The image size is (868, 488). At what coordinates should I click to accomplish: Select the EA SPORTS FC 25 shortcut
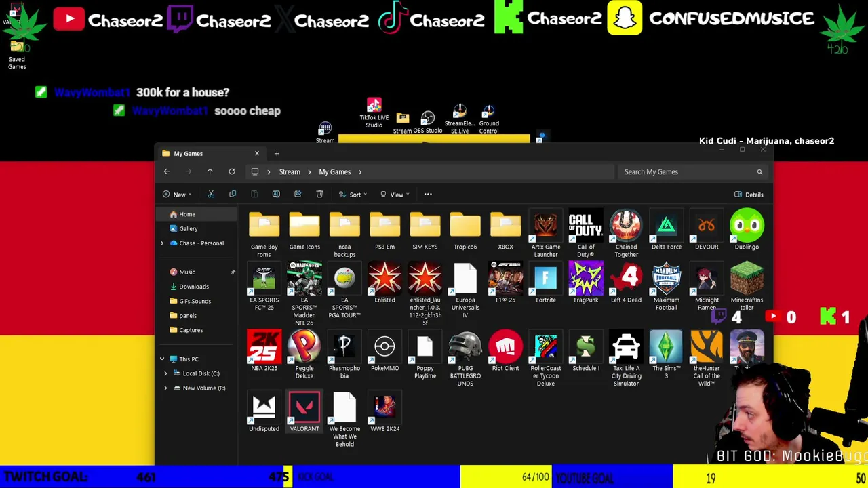264,287
